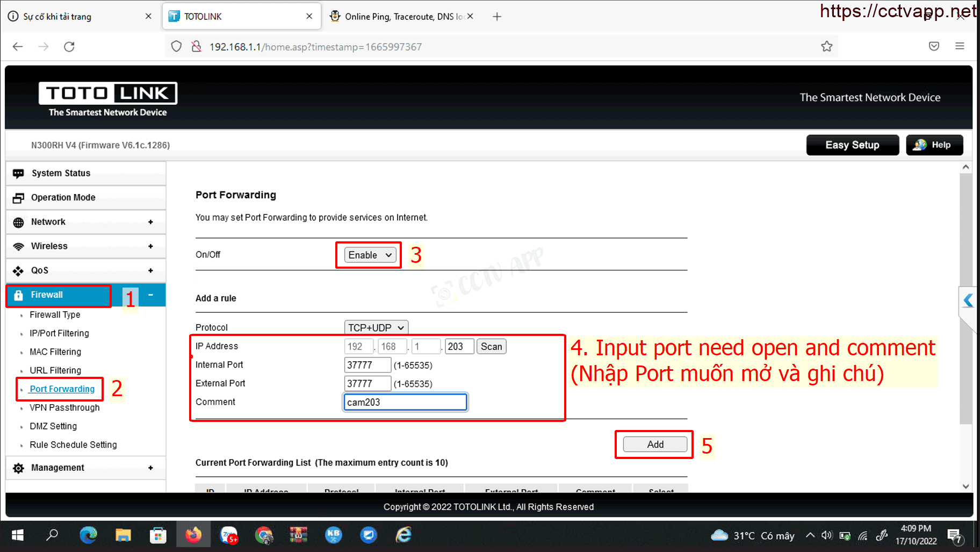This screenshot has height=552, width=980.
Task: Click the System Status sidebar icon
Action: click(18, 173)
